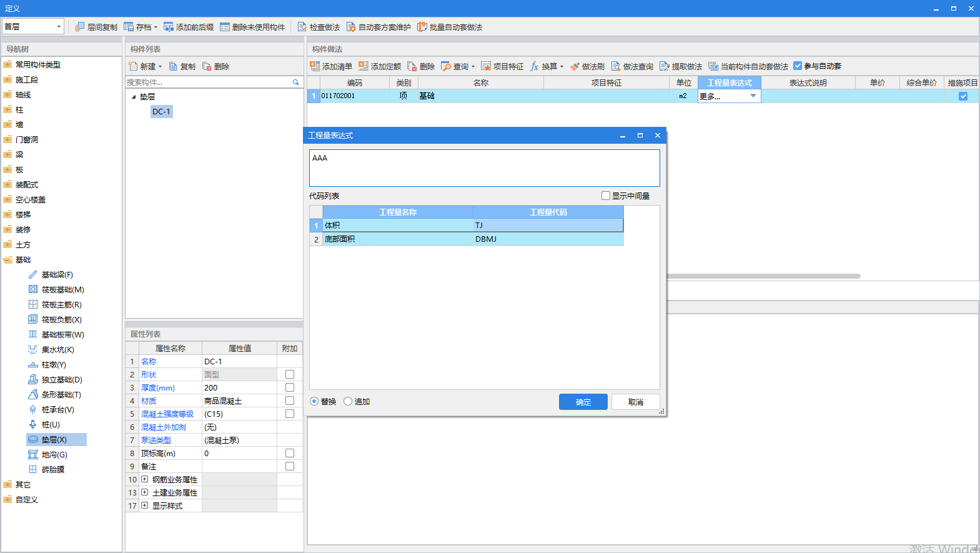Screen dimensions: 980x553
Task: Click the 删除 icon in 构件列表
Action: tap(207, 66)
